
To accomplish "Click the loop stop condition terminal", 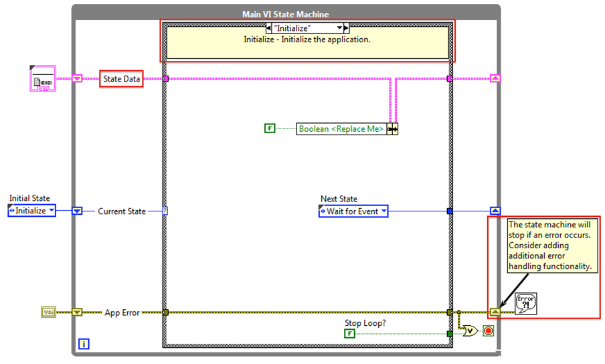I will click(488, 331).
